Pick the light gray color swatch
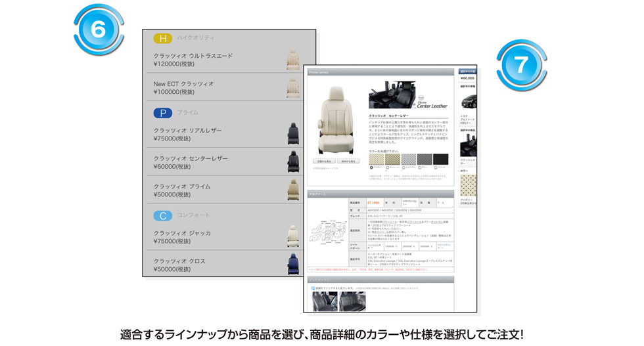 408,160
